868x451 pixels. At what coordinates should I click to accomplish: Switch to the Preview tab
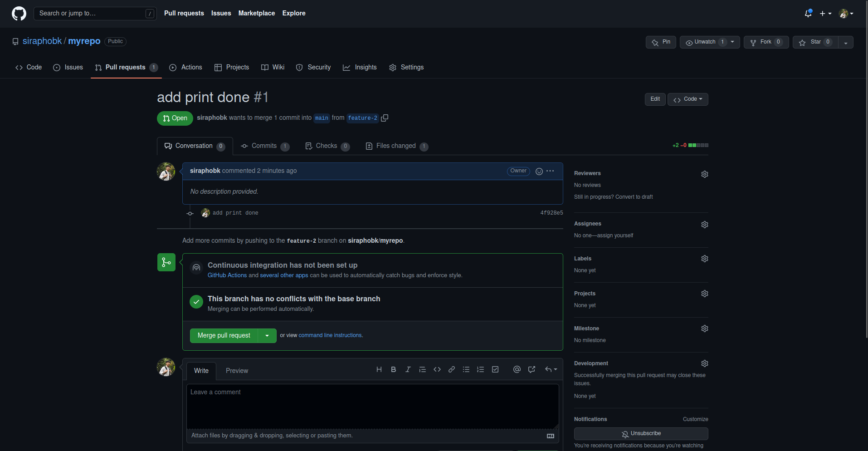click(237, 371)
